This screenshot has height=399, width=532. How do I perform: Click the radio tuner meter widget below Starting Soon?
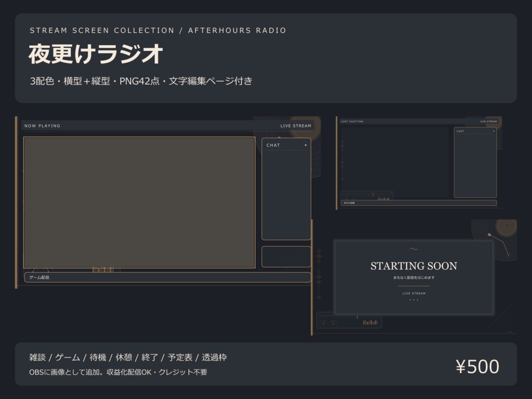point(349,320)
